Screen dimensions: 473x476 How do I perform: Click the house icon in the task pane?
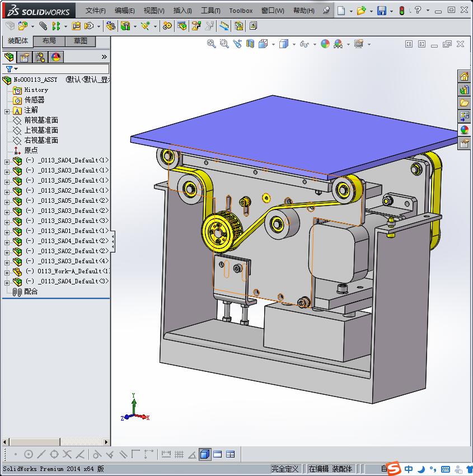(464, 77)
